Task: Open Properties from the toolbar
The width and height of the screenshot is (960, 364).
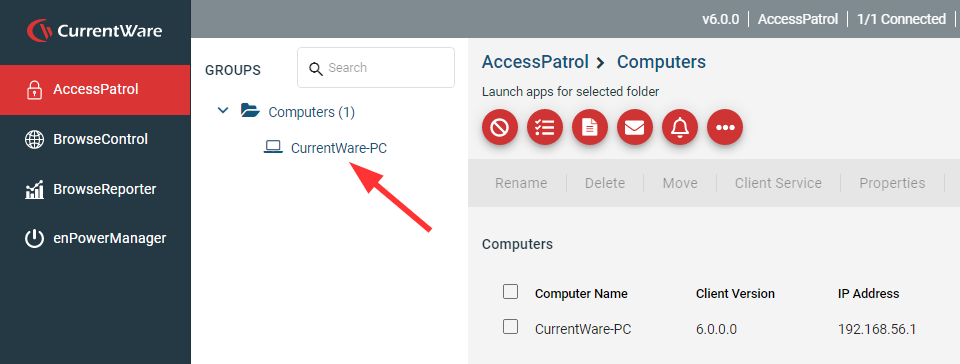Action: (x=892, y=183)
